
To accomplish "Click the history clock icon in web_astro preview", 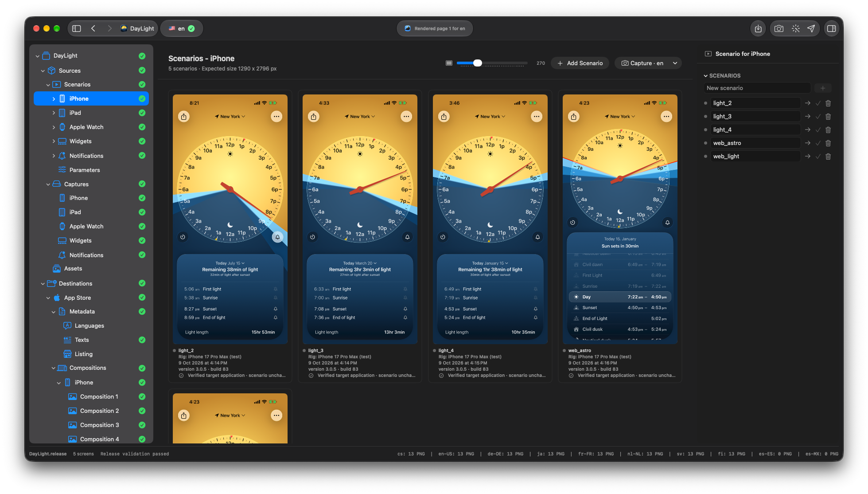I will pos(572,222).
